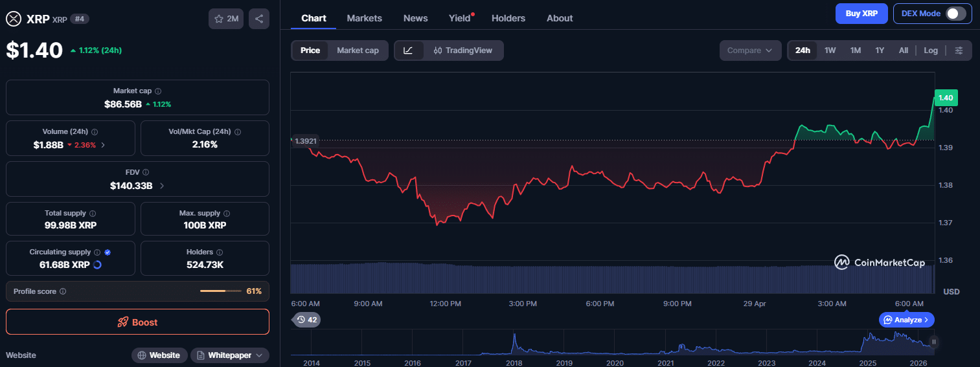Open Holders info icon
The width and height of the screenshot is (980, 367).
click(220, 252)
